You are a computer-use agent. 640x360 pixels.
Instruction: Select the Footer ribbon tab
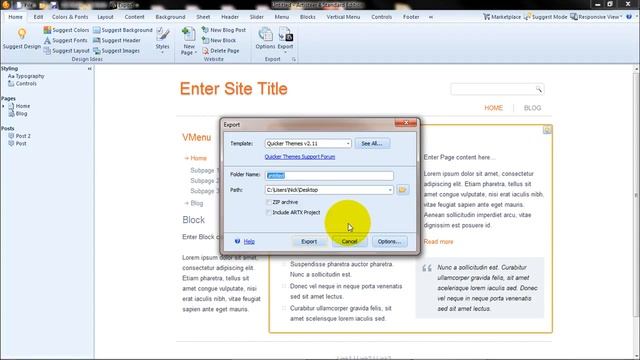point(411,17)
